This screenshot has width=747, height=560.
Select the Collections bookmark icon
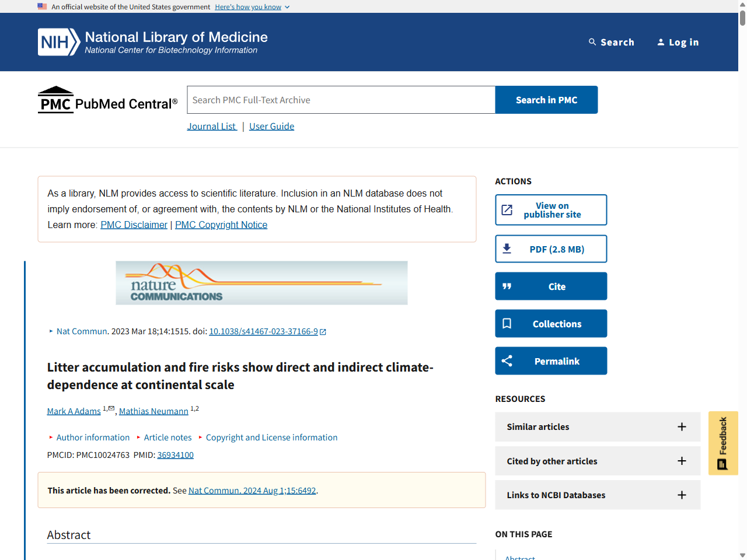[507, 323]
